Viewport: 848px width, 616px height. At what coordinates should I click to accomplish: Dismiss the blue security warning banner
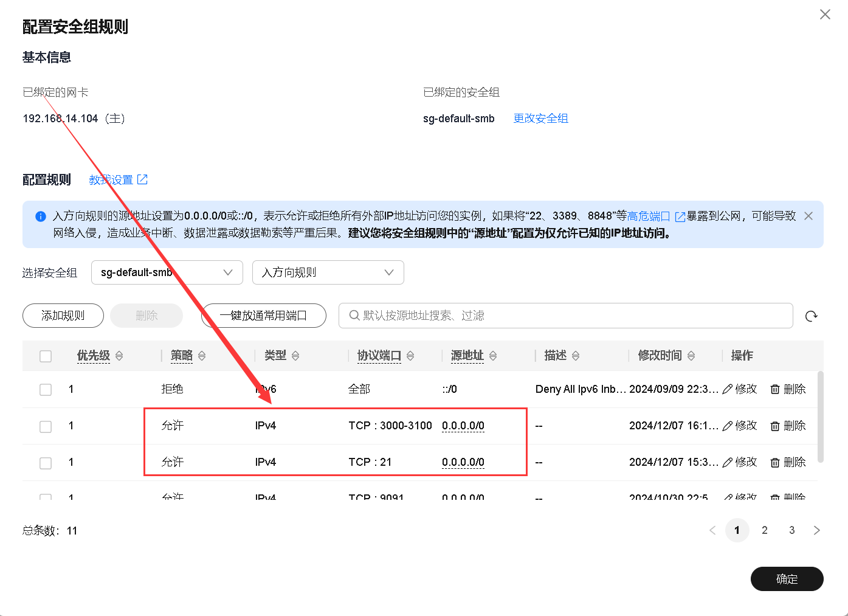pos(808,216)
